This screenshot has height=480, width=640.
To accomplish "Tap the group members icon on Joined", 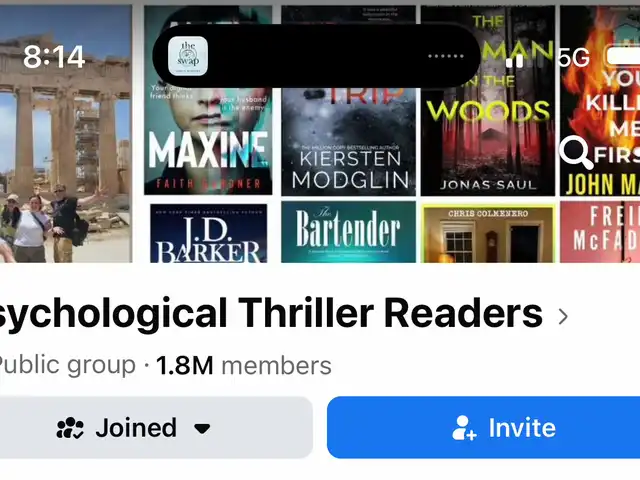I will point(70,428).
